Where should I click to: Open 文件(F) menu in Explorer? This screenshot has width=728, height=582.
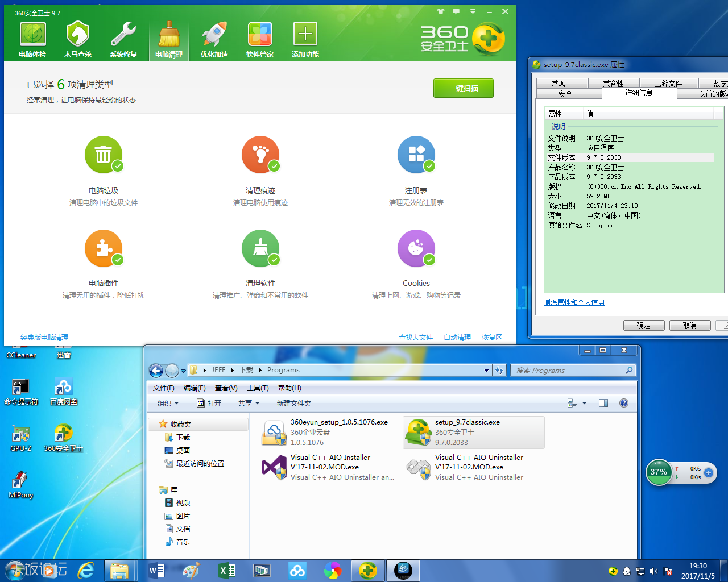click(x=164, y=388)
